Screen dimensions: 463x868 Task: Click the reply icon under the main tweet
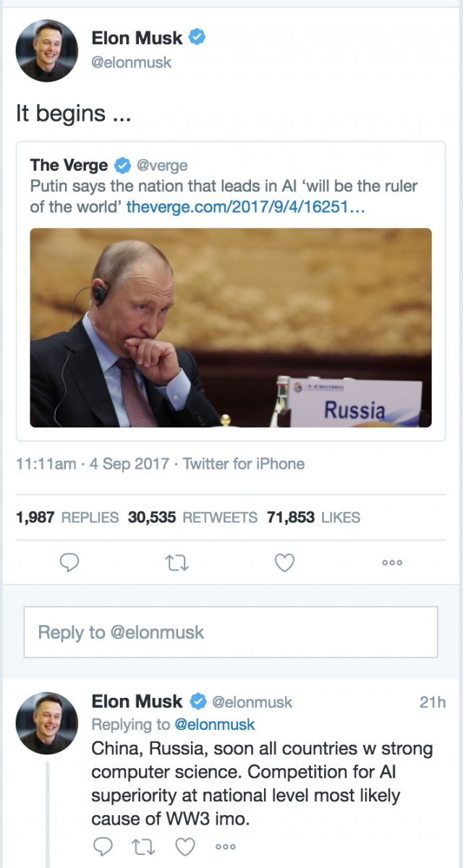coord(69,562)
